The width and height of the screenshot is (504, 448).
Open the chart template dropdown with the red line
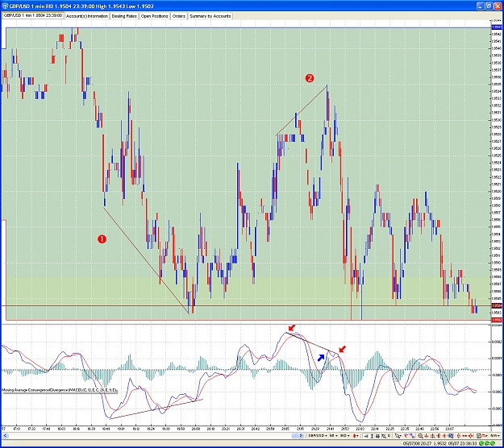482,436
